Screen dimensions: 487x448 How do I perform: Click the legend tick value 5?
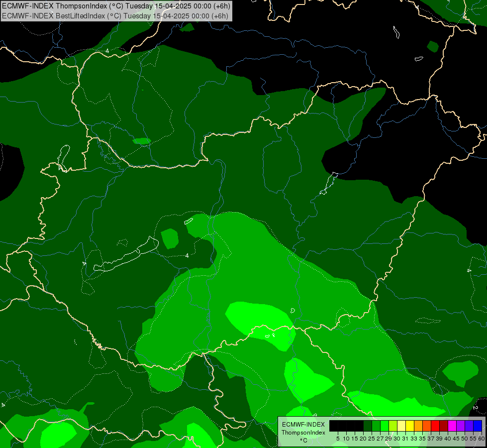click(338, 439)
